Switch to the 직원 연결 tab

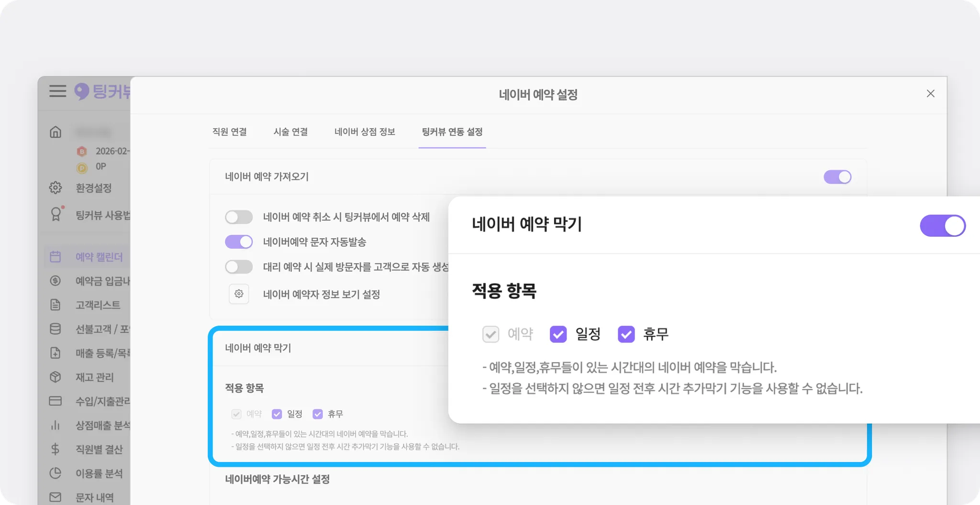(230, 132)
